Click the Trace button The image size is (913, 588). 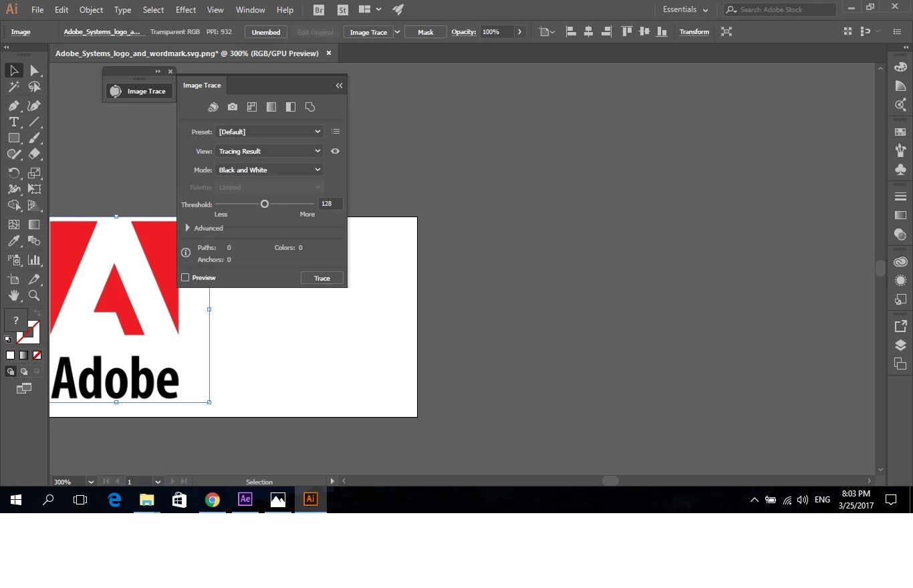coord(322,278)
